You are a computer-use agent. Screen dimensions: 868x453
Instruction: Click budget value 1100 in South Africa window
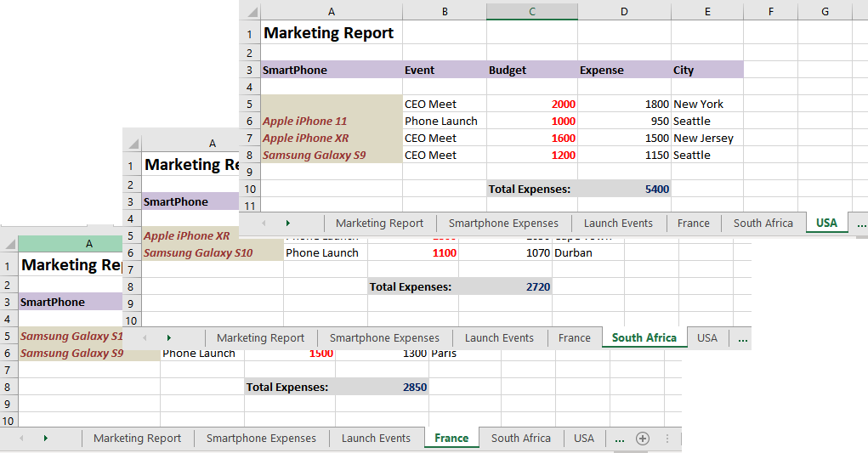coord(413,252)
